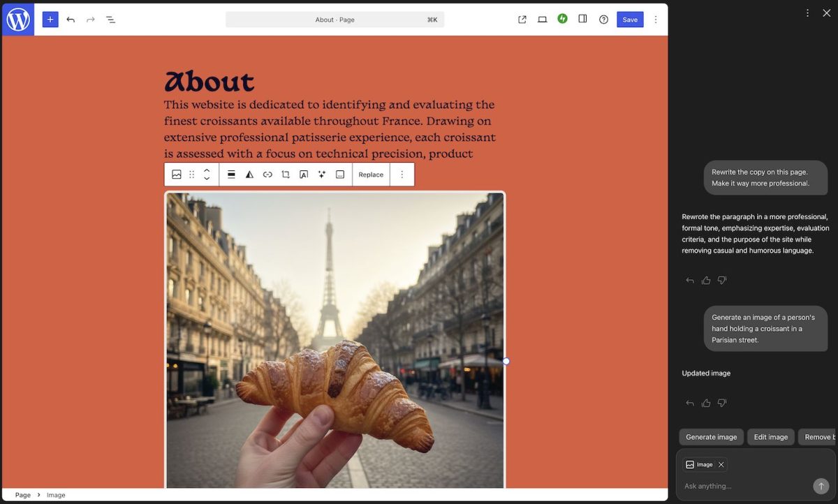Click the AI sparkle icon in block toolbar
The image size is (838, 504).
coord(322,175)
